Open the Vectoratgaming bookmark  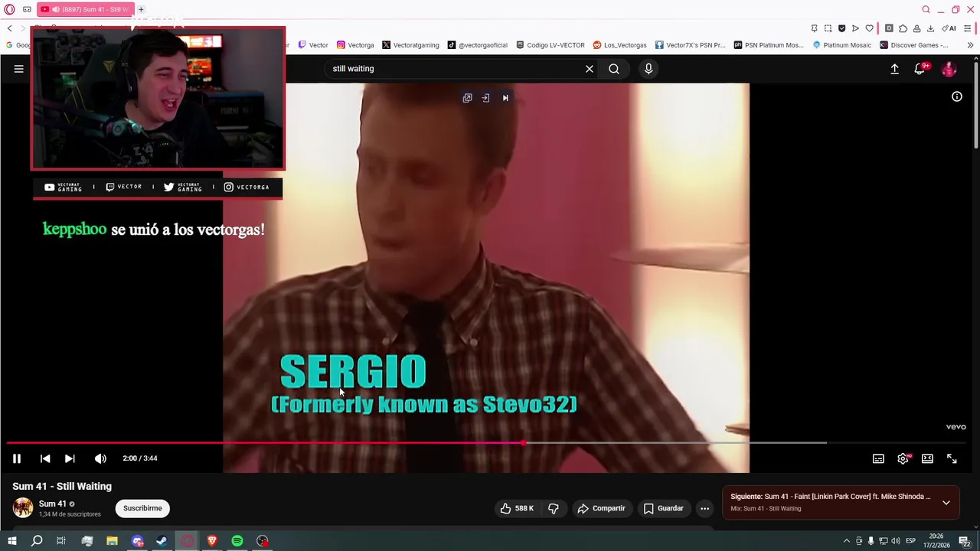pos(410,45)
